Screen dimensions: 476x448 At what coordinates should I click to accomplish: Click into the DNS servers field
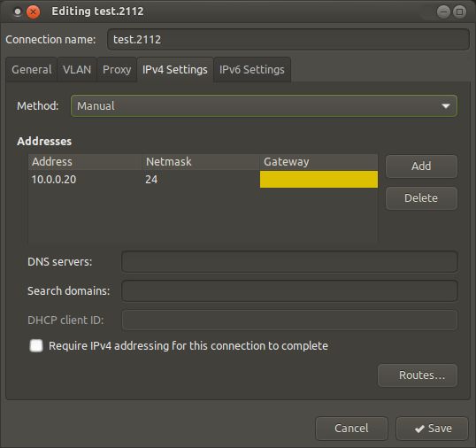click(289, 261)
